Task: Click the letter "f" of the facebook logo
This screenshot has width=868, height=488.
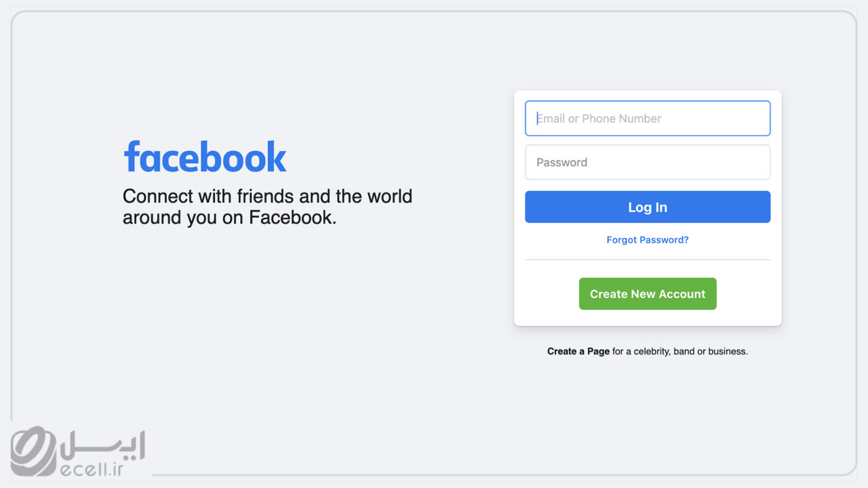Action: (x=132, y=156)
